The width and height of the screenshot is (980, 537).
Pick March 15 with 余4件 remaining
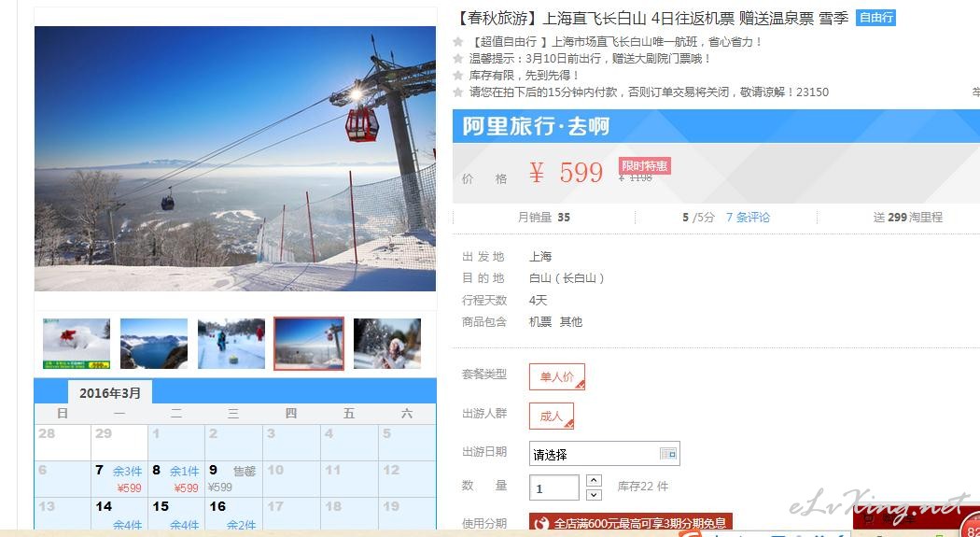point(176,514)
